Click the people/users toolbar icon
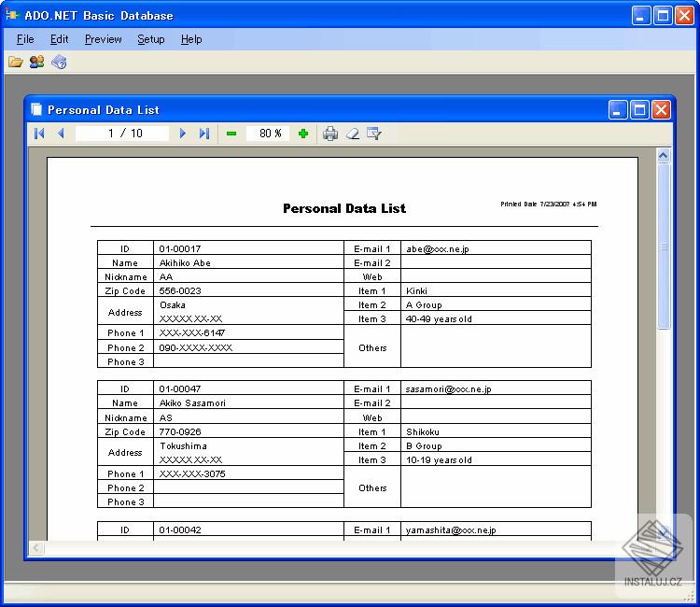 click(36, 62)
